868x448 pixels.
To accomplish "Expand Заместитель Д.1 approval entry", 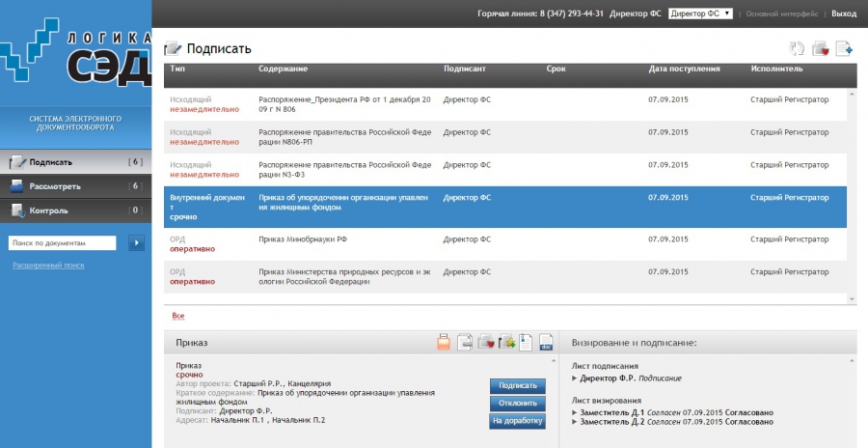I will tap(574, 412).
